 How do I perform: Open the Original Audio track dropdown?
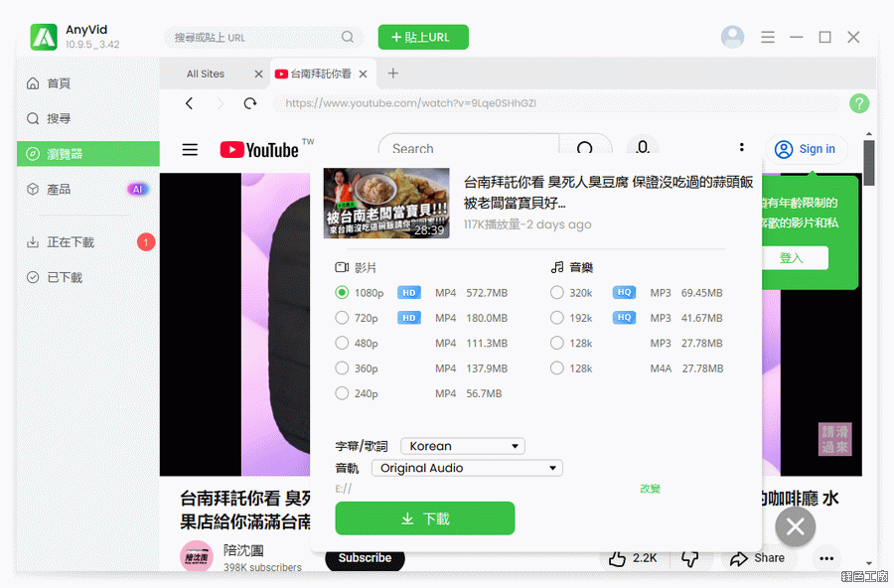point(467,468)
